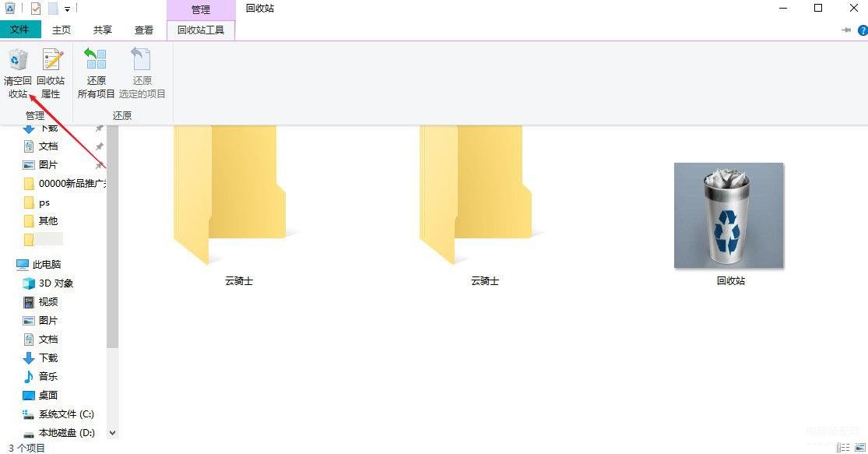The height and width of the screenshot is (454, 868).
Task: Click the ribbon pin icon beside help
Action: point(846,30)
